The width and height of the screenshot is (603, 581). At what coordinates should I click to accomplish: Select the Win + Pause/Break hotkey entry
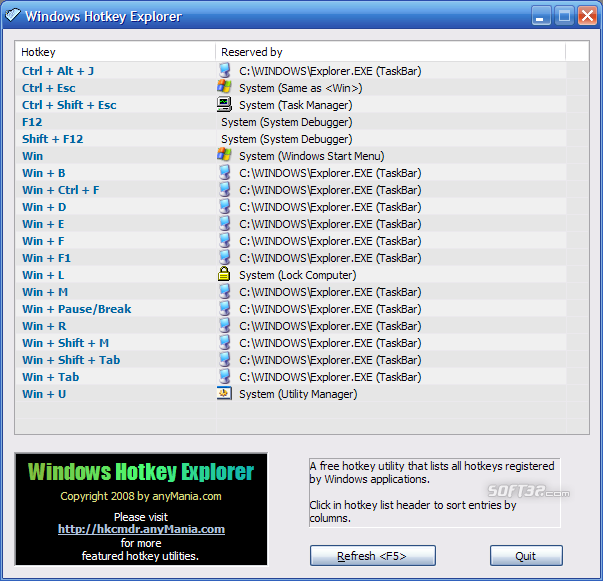tap(77, 309)
